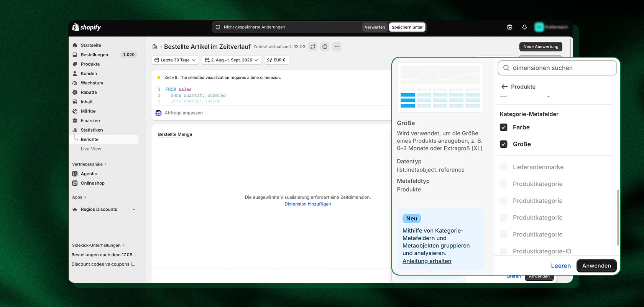Refresh the report data with the sync icon

point(313,47)
